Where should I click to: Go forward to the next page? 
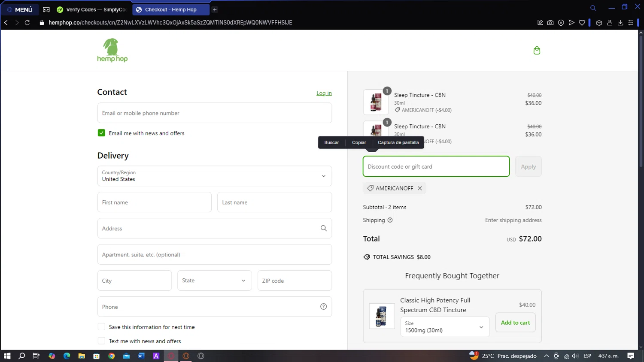point(17,23)
